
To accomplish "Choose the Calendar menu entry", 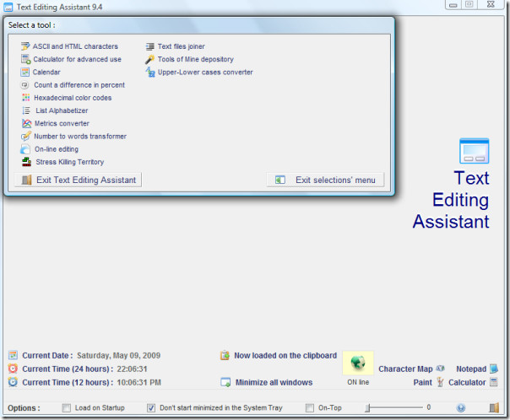I will click(46, 73).
